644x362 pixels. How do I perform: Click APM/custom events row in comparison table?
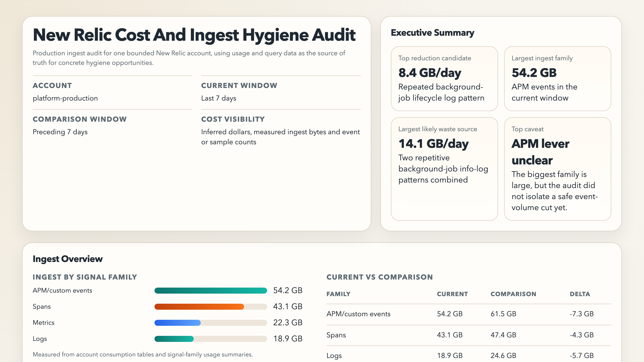coord(469,314)
